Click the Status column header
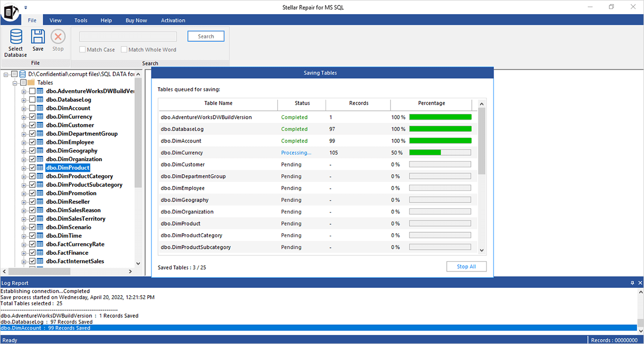644x344 pixels. pos(302,103)
